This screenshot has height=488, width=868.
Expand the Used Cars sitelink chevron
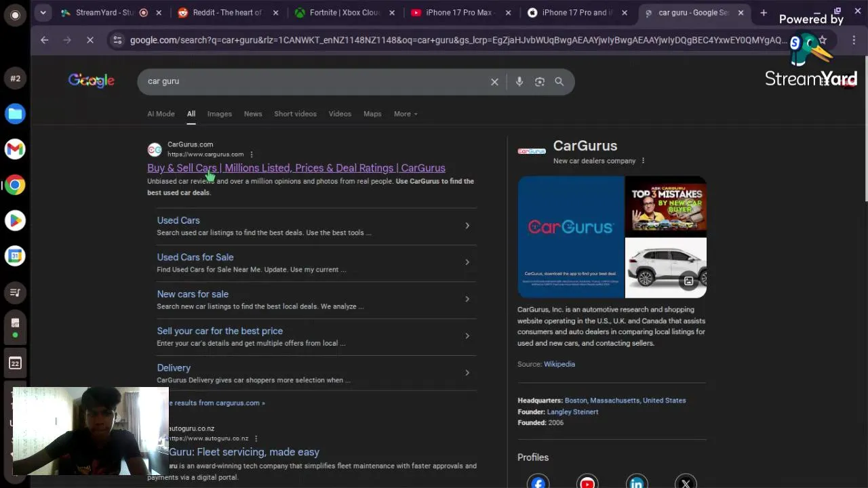[467, 225]
